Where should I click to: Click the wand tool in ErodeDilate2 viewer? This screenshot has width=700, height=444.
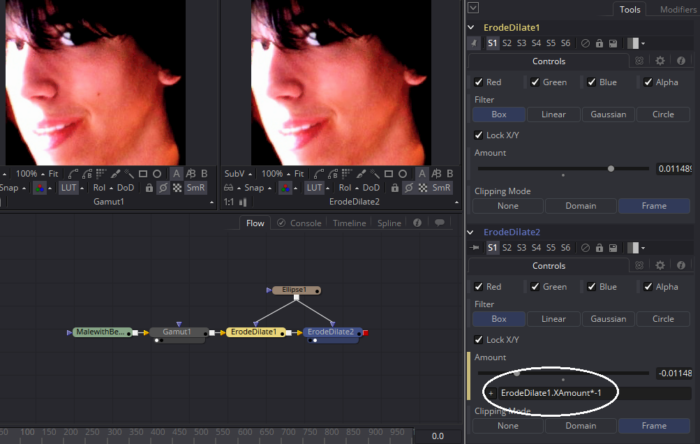coord(375,174)
